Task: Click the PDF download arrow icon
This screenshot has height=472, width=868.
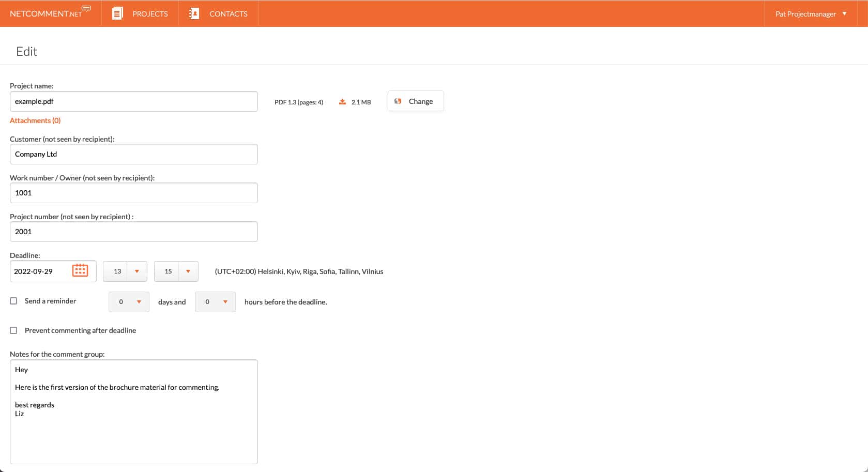Action: [x=342, y=102]
